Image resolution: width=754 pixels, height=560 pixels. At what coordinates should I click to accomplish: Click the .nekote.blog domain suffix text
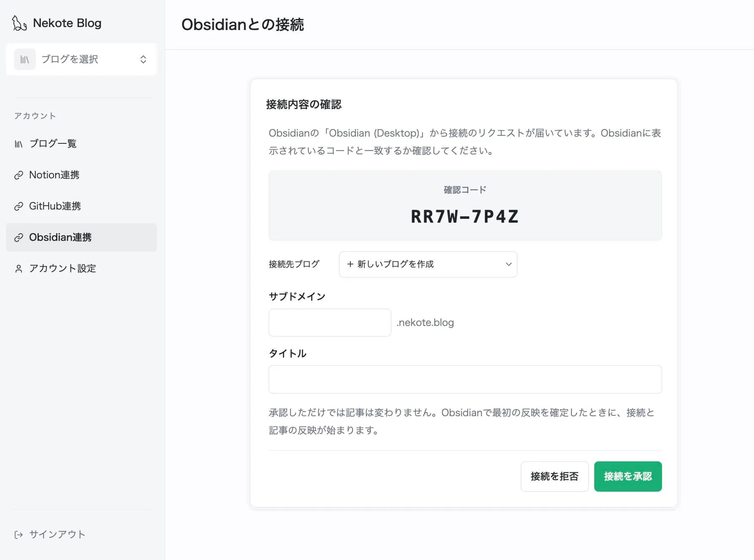pos(425,323)
